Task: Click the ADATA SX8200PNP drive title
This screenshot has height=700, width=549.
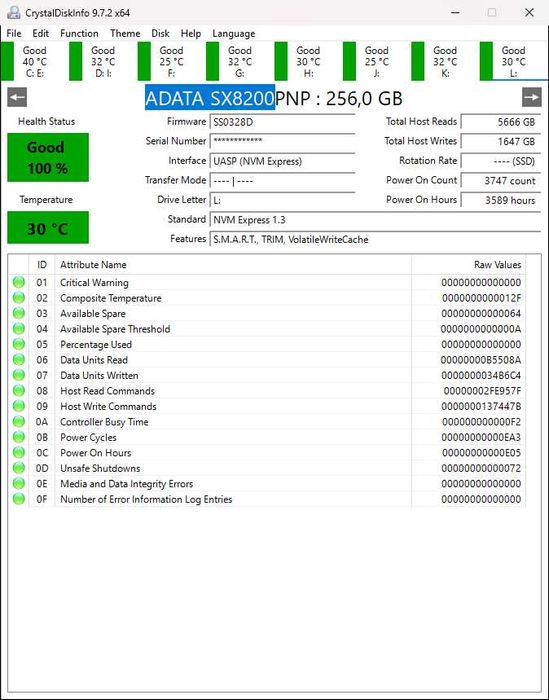Action: [274, 98]
